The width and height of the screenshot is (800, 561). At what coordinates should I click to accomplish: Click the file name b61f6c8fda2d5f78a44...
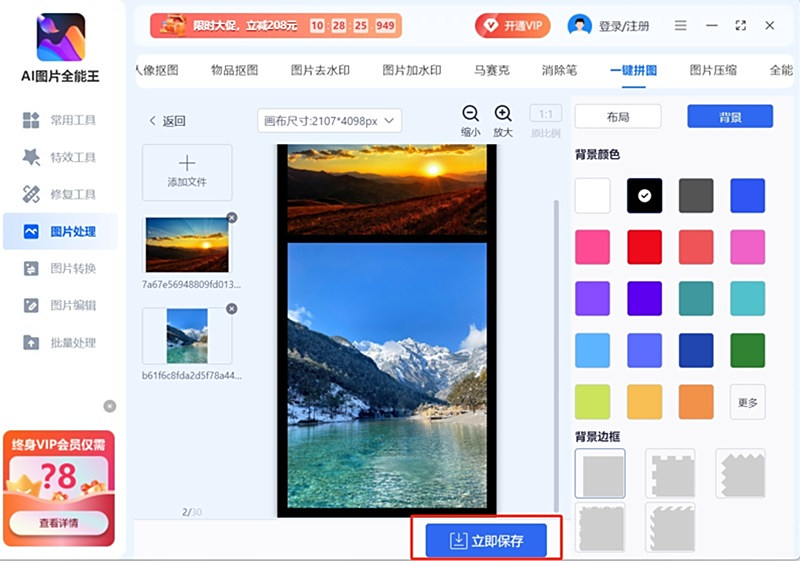[x=191, y=376]
